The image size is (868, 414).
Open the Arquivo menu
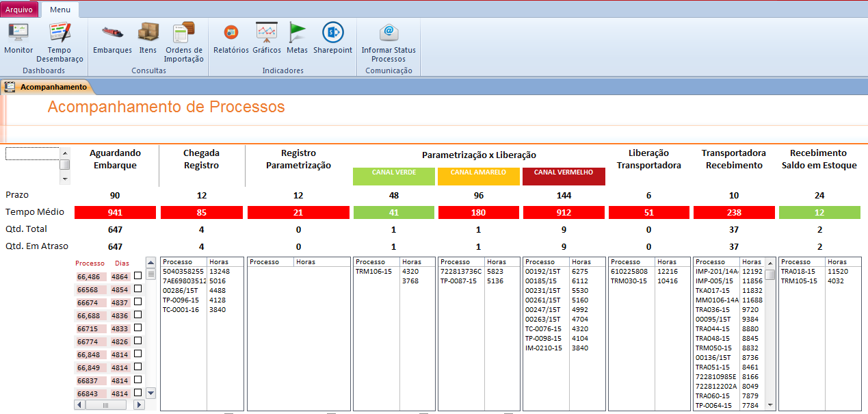click(19, 10)
